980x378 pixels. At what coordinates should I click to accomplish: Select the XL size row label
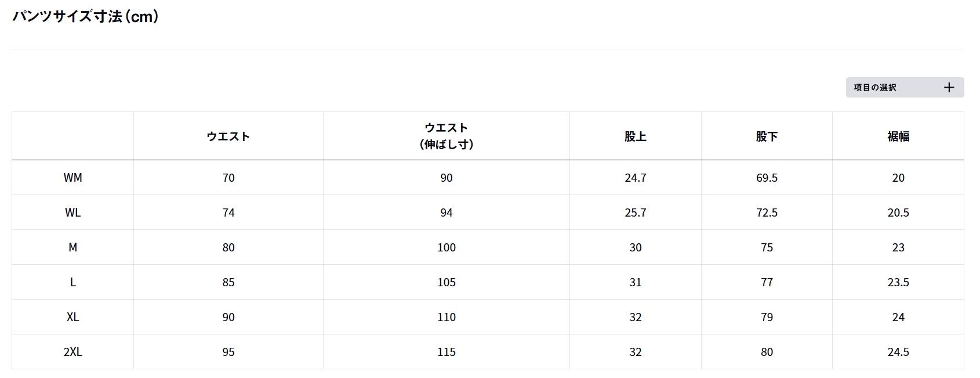[72, 317]
